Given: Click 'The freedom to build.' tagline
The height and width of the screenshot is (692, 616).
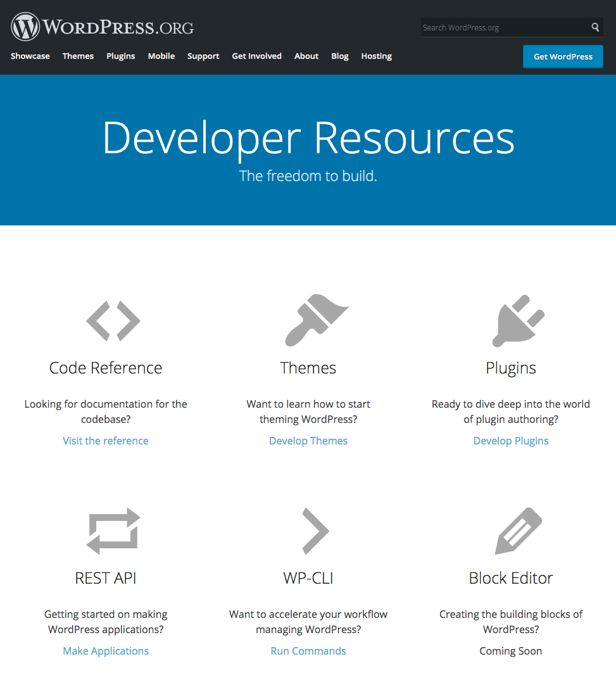Looking at the screenshot, I should tap(308, 175).
